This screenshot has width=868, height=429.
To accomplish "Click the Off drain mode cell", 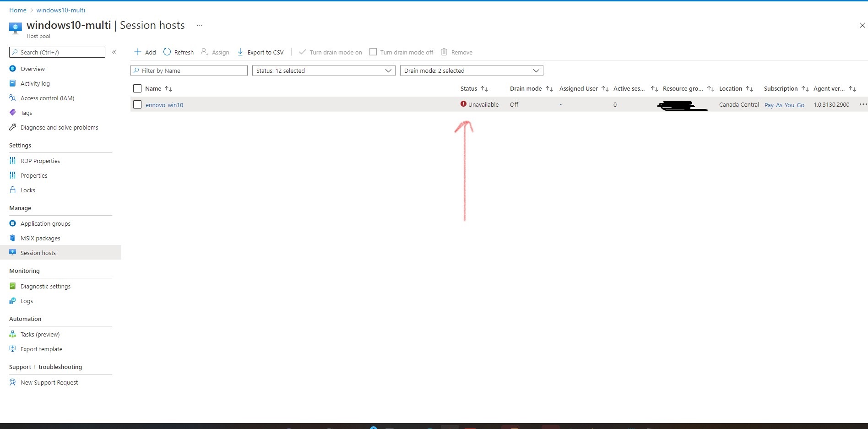I will (x=514, y=104).
